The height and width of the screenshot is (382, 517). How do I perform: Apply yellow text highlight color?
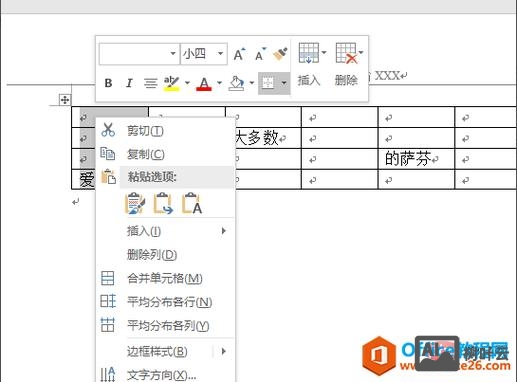[172, 83]
